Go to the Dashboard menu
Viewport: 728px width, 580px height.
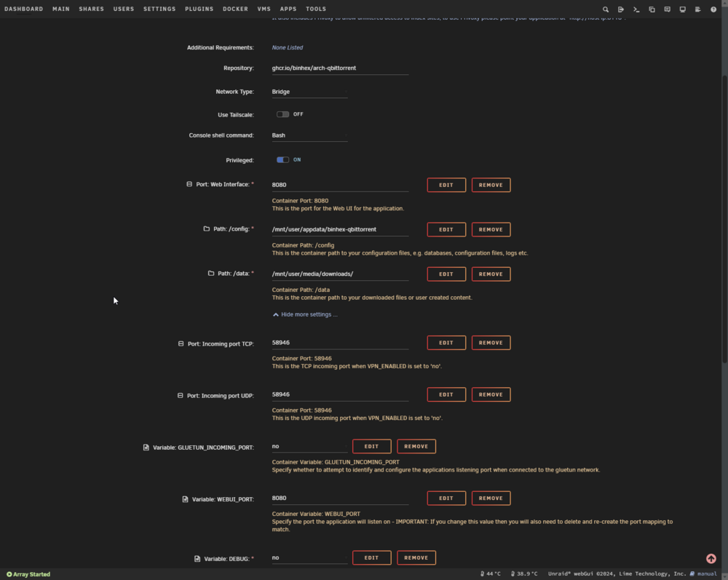(x=24, y=9)
